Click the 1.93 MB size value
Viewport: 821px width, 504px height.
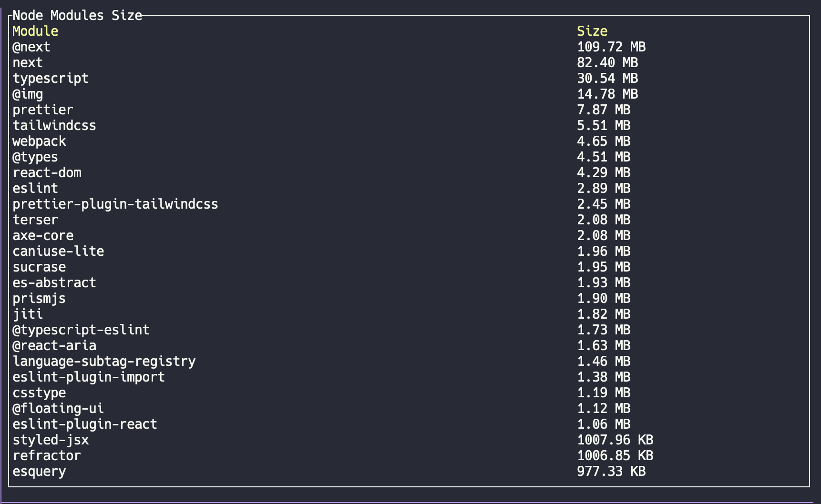[604, 283]
